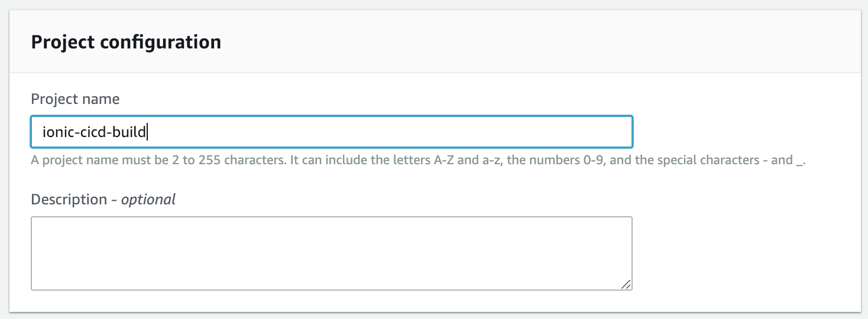868x319 pixels.
Task: Click the "Project configuration" heading
Action: (126, 43)
